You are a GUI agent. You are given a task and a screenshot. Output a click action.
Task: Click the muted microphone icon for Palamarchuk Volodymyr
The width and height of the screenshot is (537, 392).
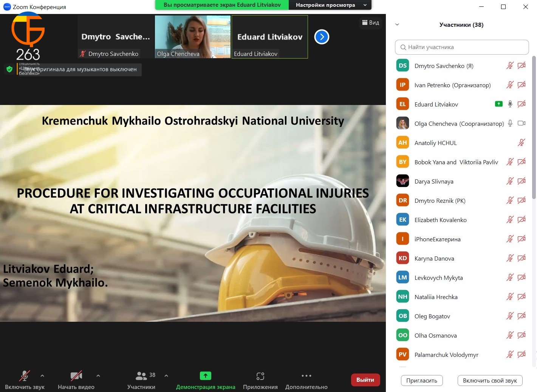click(x=510, y=355)
